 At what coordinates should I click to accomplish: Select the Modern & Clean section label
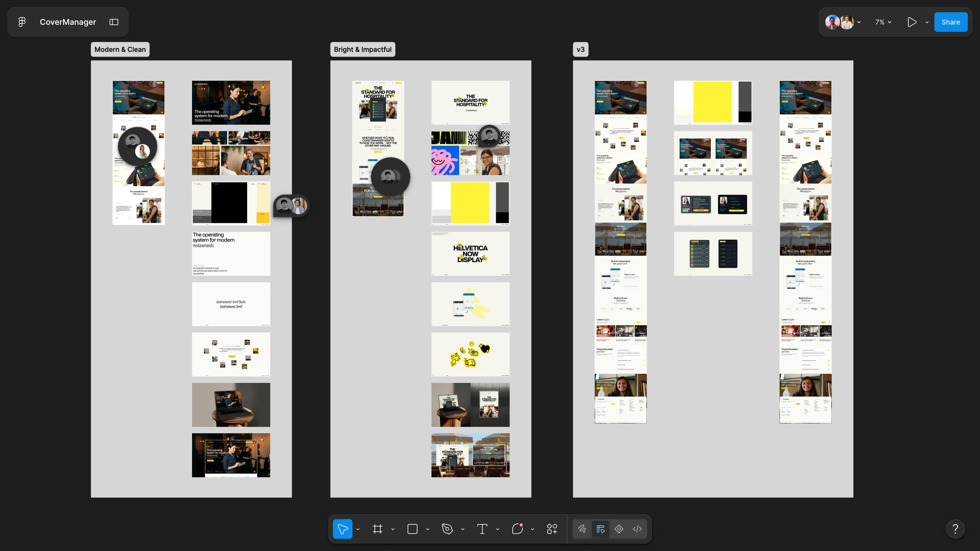click(120, 49)
